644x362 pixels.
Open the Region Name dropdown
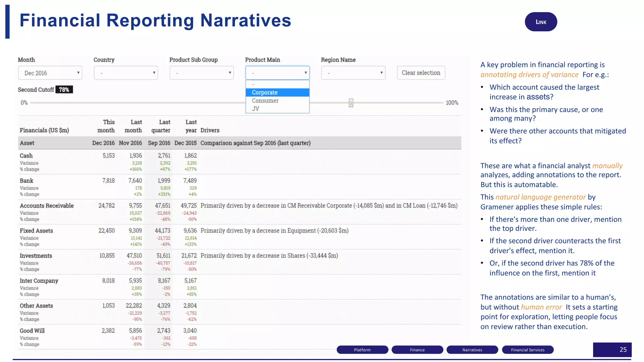coord(353,73)
